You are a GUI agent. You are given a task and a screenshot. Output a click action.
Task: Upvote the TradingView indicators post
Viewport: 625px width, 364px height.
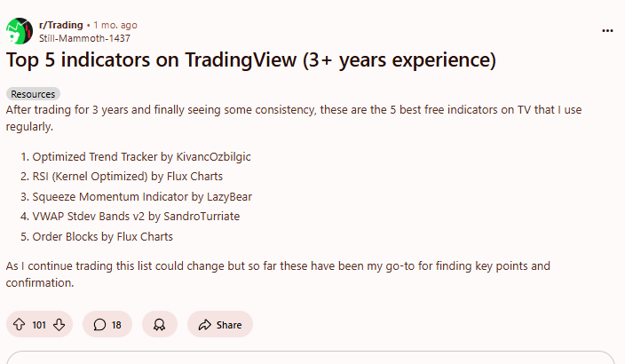20,325
